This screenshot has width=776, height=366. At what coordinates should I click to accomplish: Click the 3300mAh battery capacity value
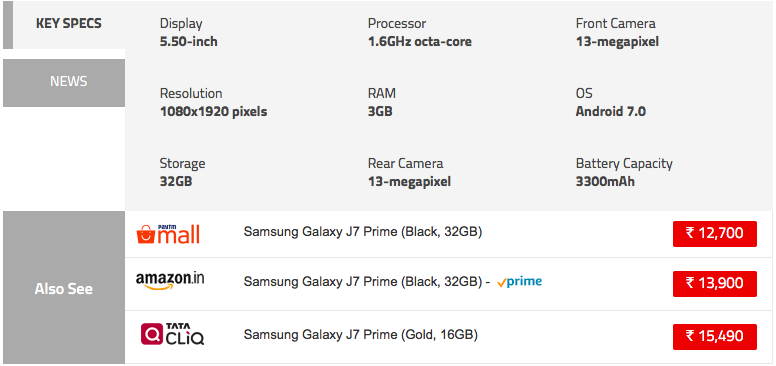pyautogui.click(x=605, y=182)
